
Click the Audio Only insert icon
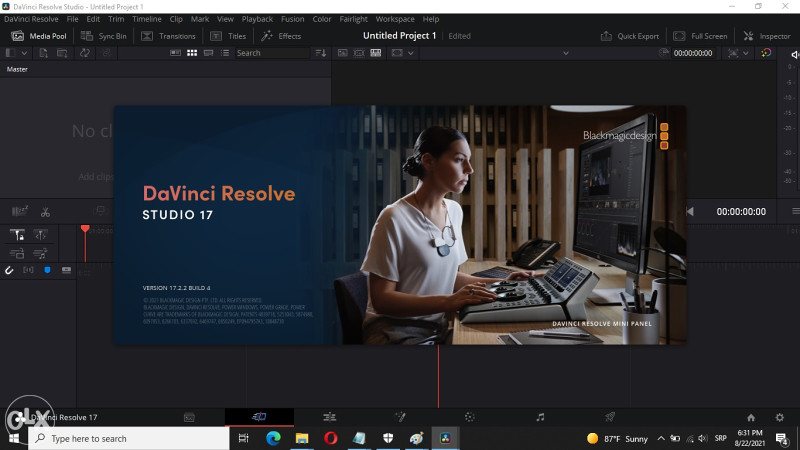pos(40,253)
